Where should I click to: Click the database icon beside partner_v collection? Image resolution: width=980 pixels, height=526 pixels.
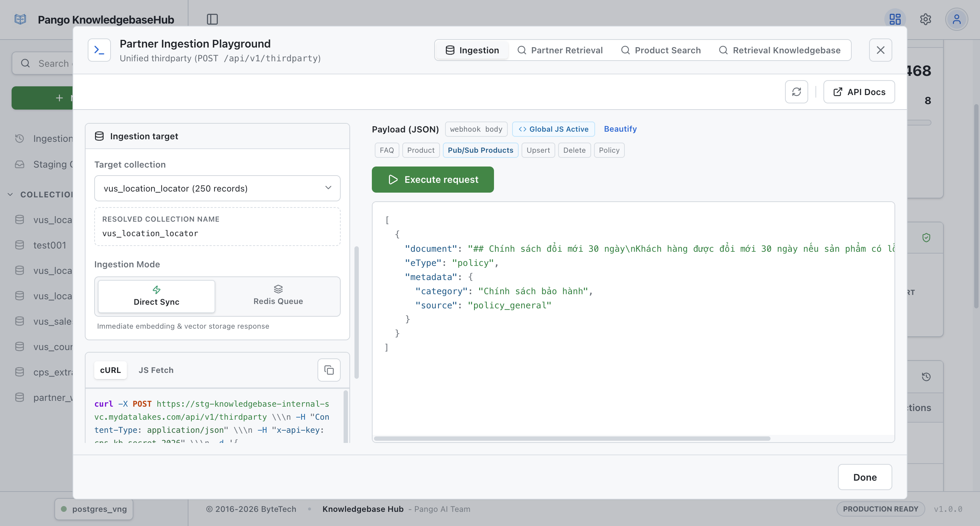pyautogui.click(x=20, y=397)
